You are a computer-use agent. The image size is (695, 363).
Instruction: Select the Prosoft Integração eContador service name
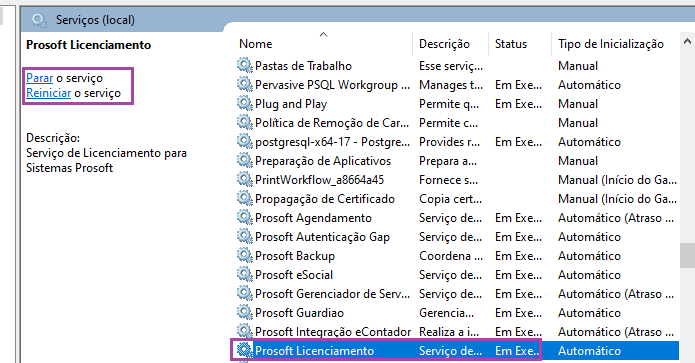(333, 332)
